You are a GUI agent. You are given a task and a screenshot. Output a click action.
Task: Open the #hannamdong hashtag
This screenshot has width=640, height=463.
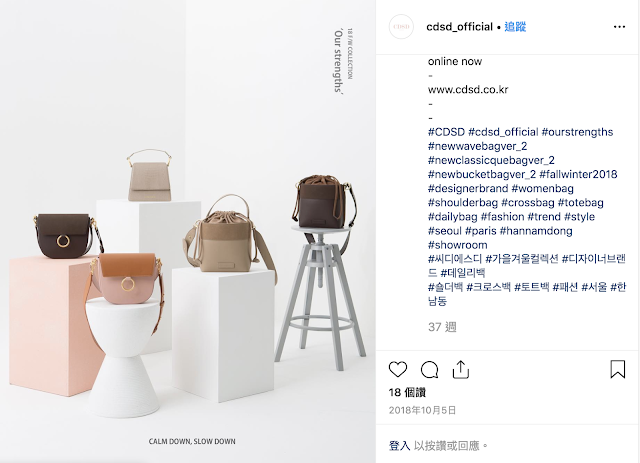coord(536,231)
